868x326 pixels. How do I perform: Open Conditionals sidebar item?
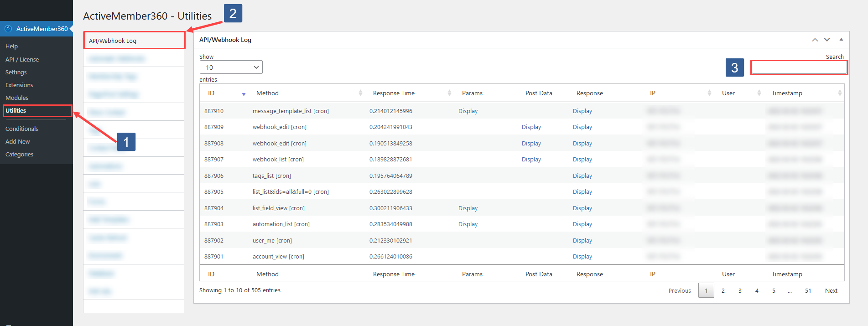coord(21,129)
